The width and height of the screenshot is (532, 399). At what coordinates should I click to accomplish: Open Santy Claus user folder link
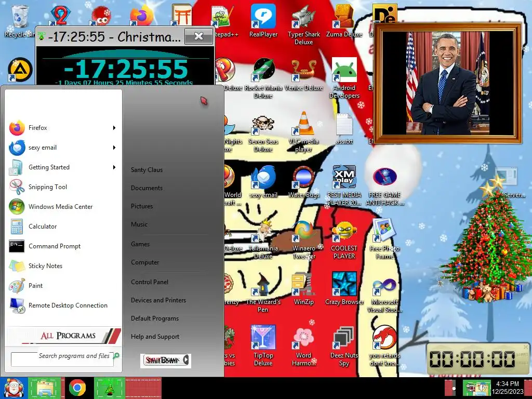point(147,170)
